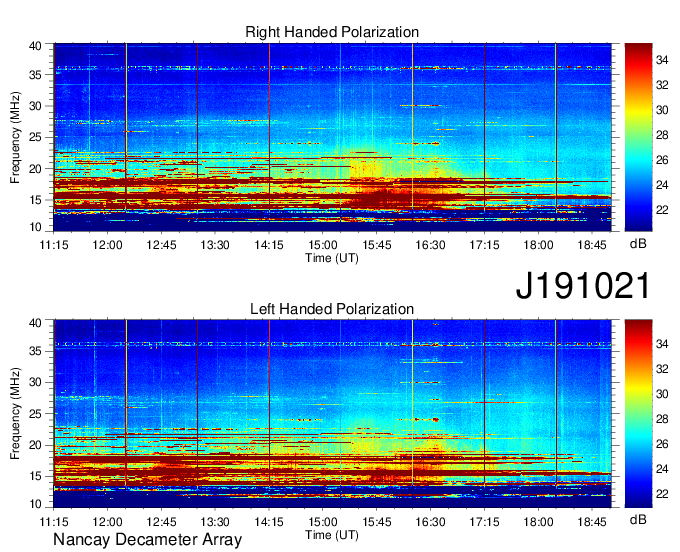Click the "Nancay Decameter Array" caption

coord(147,539)
